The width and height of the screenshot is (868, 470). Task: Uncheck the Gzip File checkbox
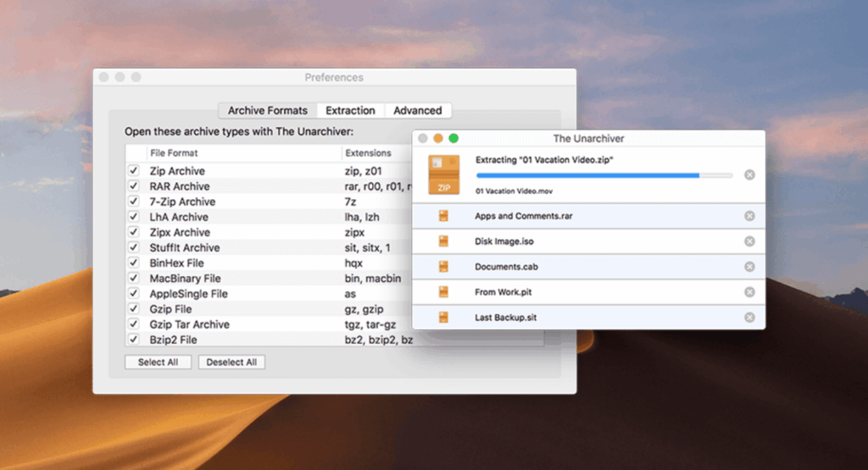point(133,308)
